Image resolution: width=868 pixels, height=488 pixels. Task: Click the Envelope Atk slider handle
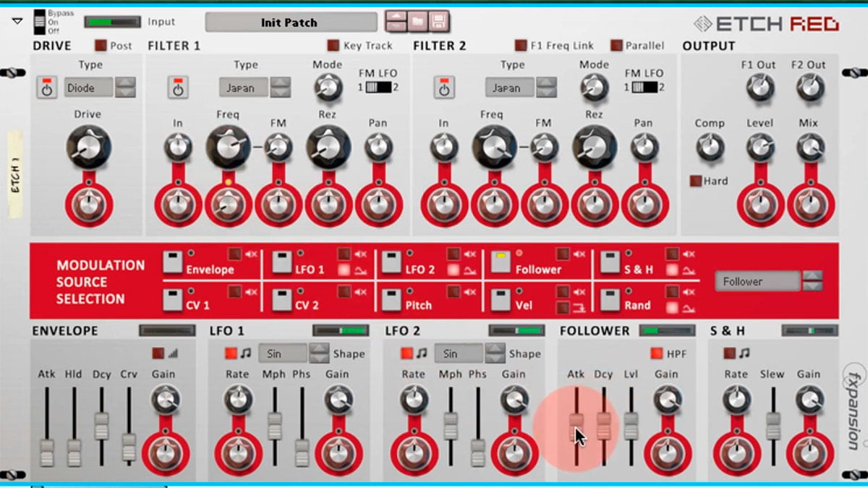click(46, 453)
